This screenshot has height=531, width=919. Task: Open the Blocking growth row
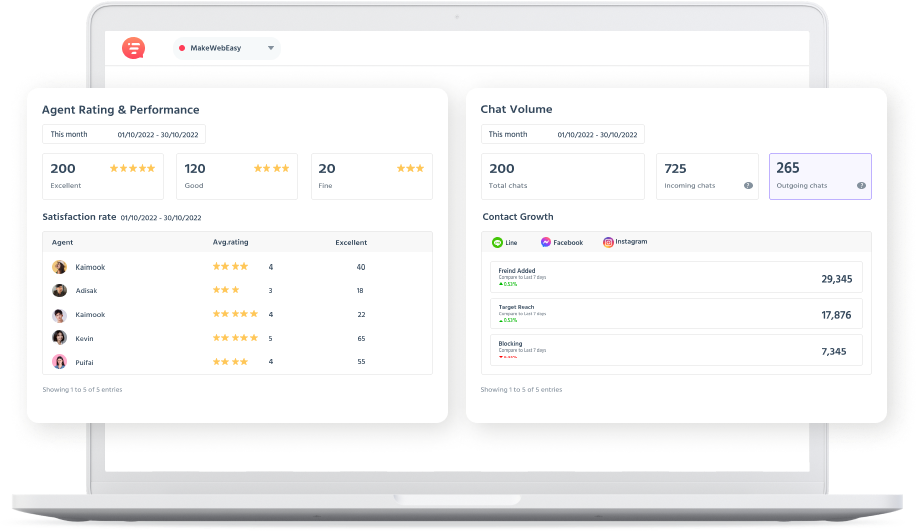click(676, 350)
